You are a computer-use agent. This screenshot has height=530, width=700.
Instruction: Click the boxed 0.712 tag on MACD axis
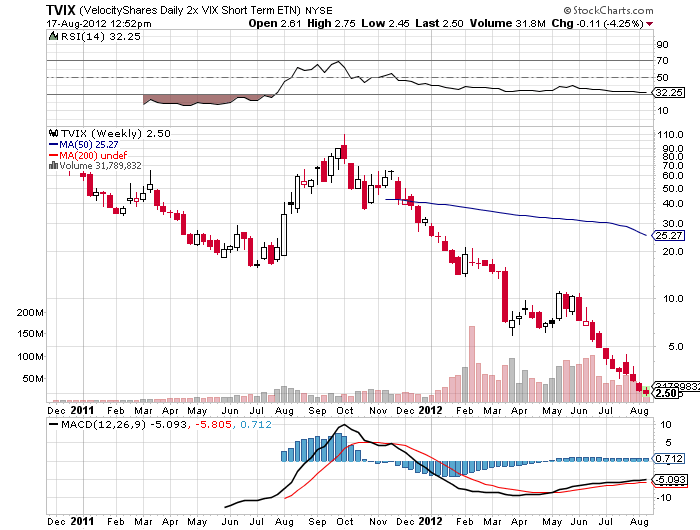click(x=669, y=459)
